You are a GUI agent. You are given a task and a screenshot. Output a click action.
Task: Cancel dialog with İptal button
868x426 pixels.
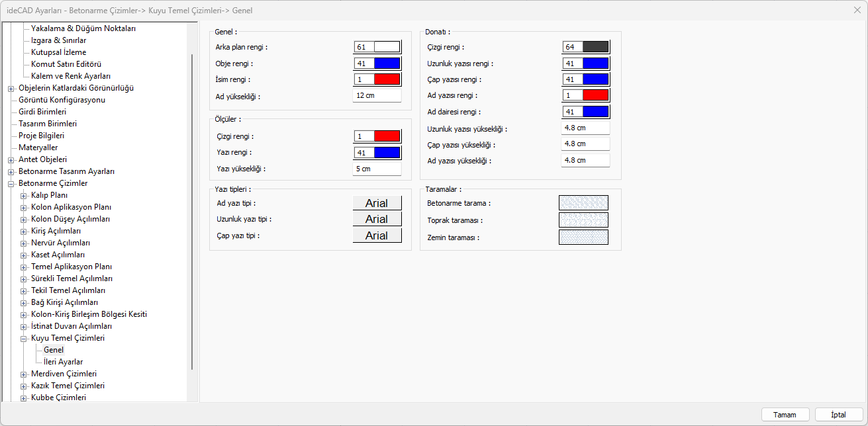(x=839, y=414)
